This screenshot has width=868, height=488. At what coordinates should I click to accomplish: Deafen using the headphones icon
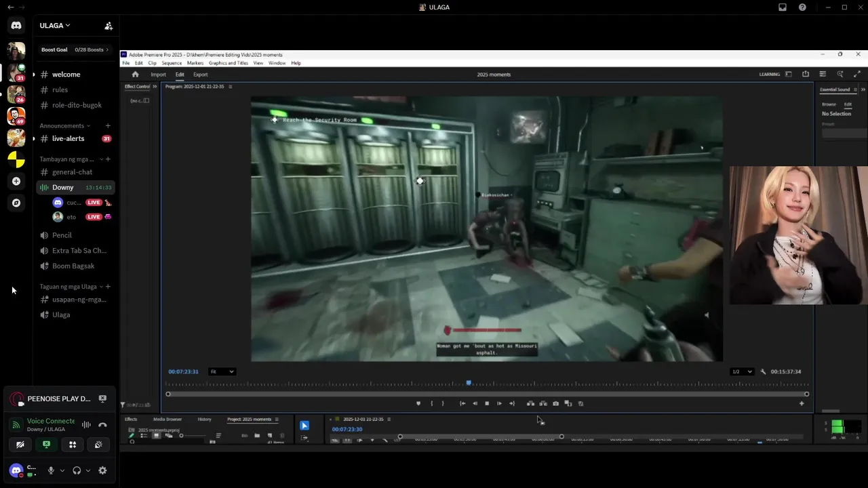click(x=77, y=470)
